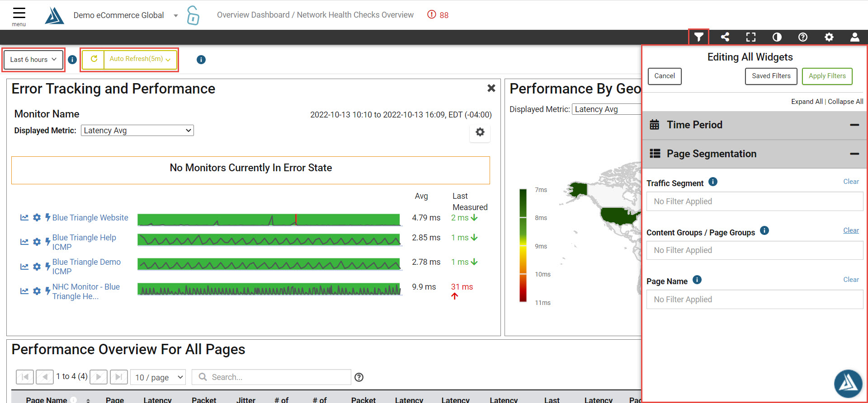Screen dimensions: 868x403
Task: Click Page Name filter info icon
Action: tap(697, 280)
